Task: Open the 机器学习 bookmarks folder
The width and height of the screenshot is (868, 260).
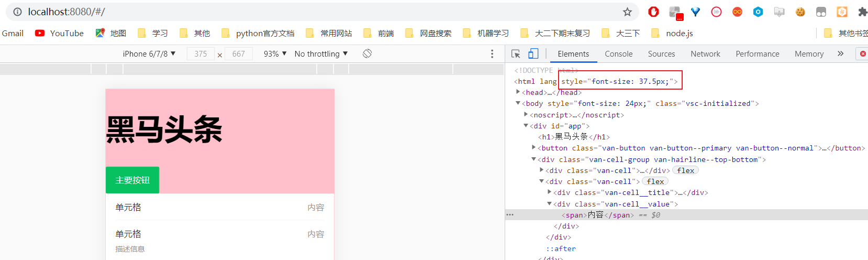Action: click(486, 33)
